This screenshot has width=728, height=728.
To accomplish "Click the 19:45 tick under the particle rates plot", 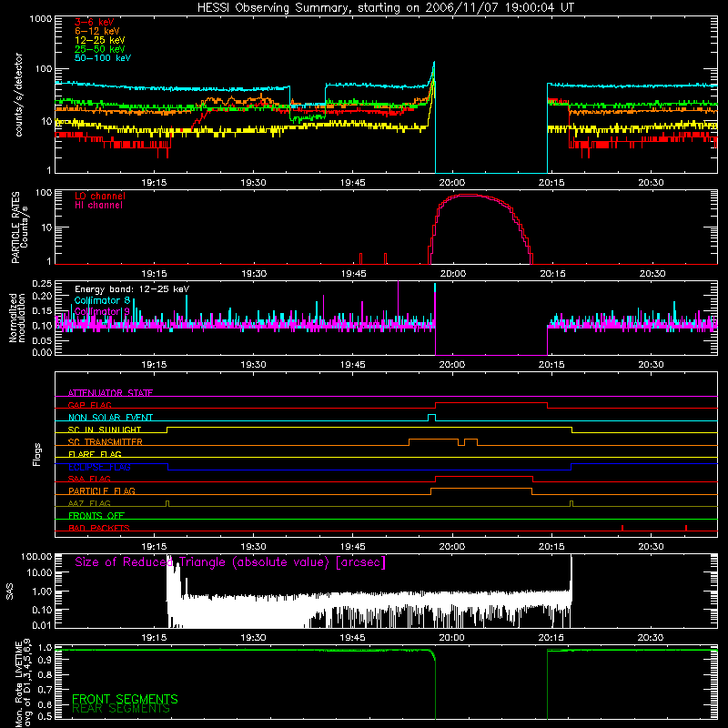I will [x=353, y=274].
